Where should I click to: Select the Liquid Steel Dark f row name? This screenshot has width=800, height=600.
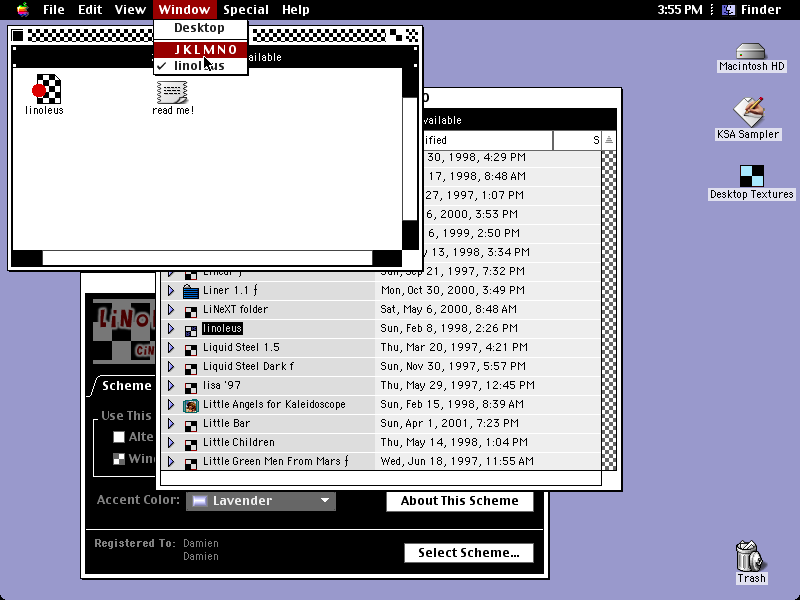pyautogui.click(x=248, y=367)
